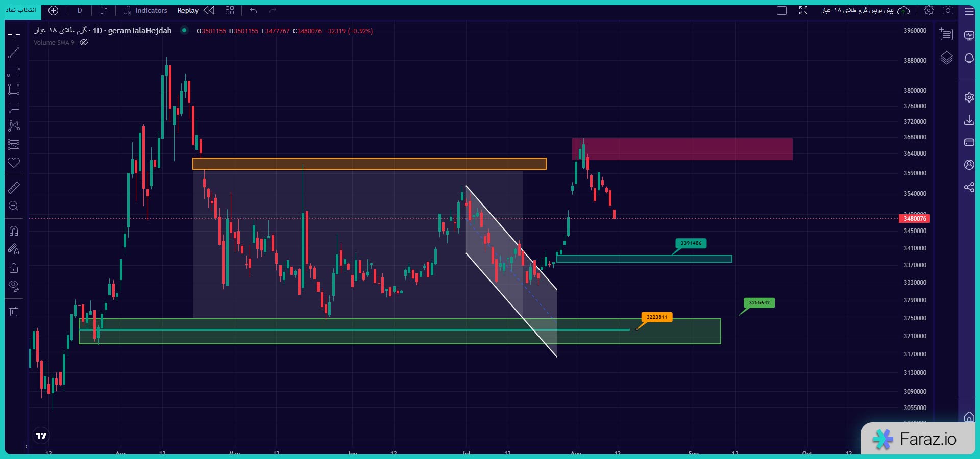Open the object tree layers icon
This screenshot has width=980, height=459.
947,58
